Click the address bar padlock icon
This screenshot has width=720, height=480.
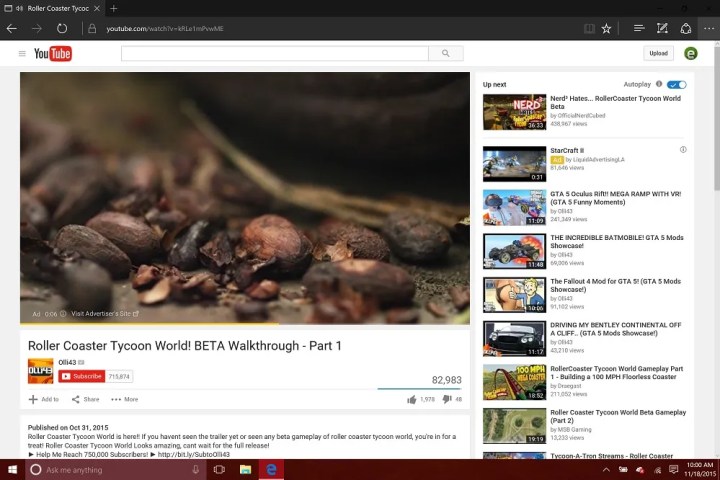pyautogui.click(x=92, y=28)
